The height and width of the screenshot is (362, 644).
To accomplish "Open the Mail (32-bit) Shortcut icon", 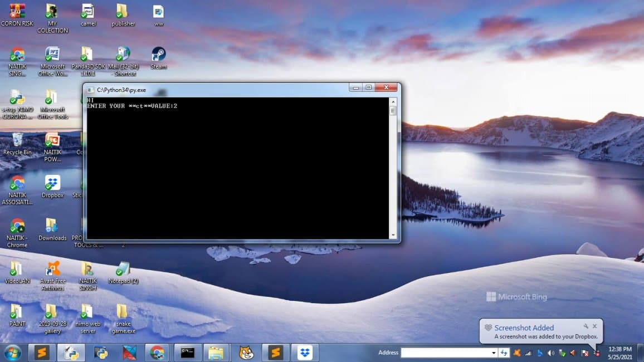I will [x=123, y=61].
